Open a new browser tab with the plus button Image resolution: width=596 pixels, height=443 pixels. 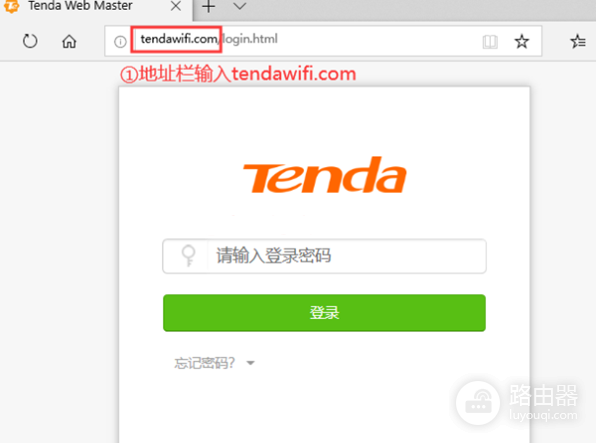point(208,6)
